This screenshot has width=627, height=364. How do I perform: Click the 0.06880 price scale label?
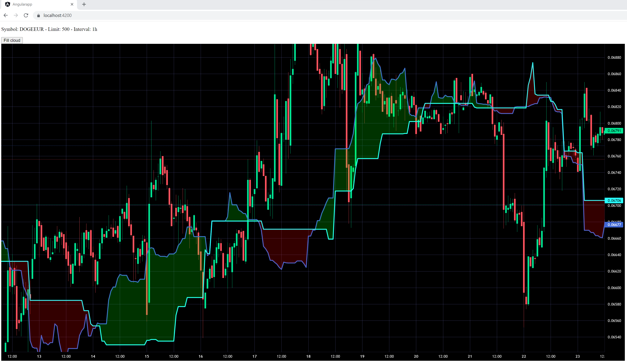(614, 57)
